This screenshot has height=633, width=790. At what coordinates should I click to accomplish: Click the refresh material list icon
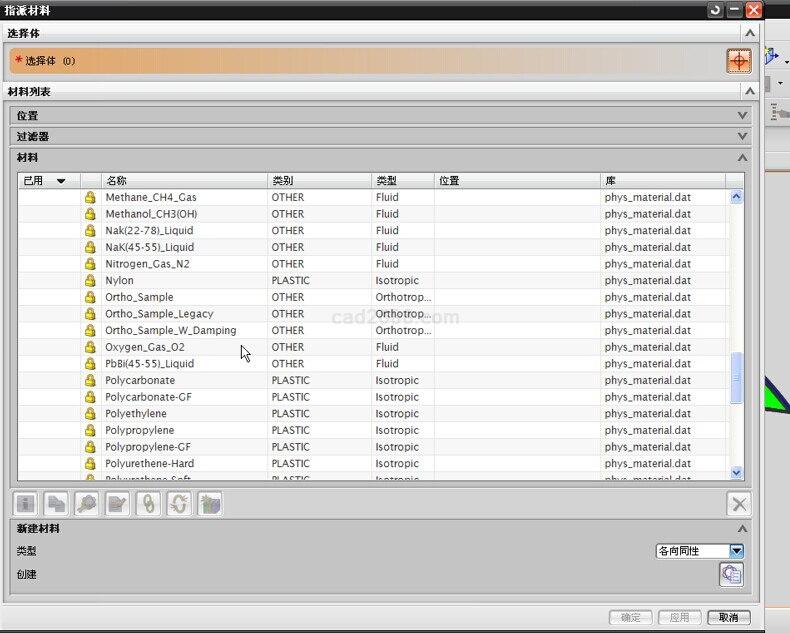point(179,505)
